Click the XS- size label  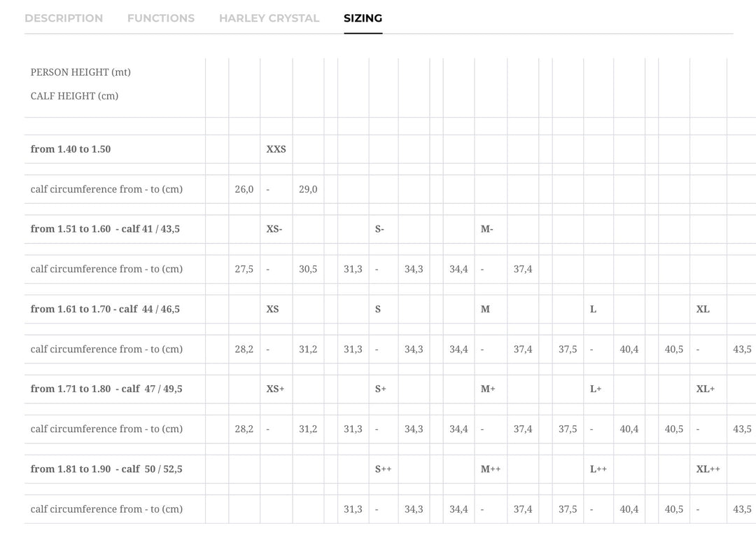(274, 229)
